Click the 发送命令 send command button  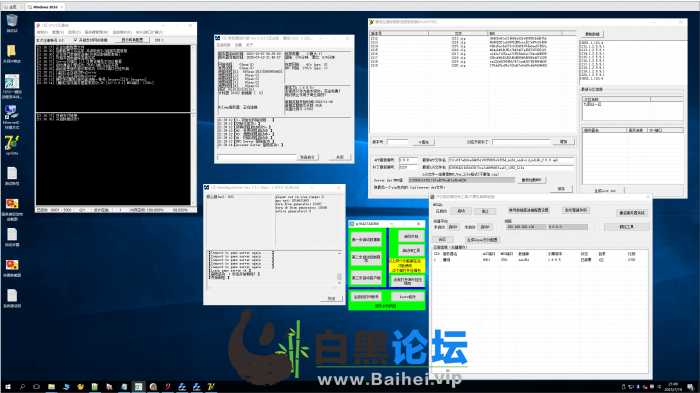click(x=307, y=157)
